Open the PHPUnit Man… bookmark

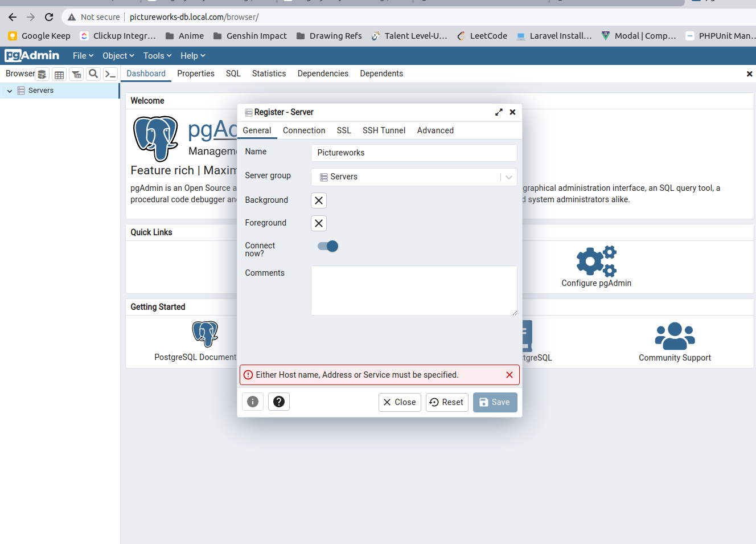721,36
